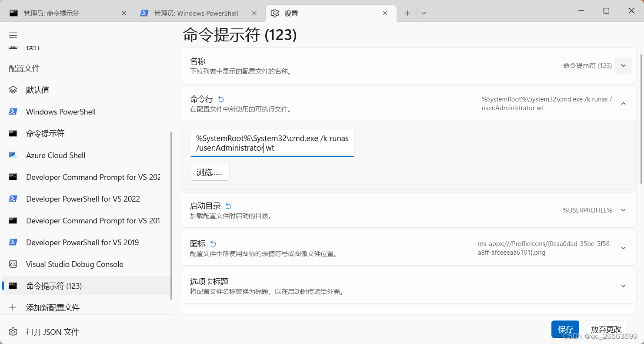Select Developer Command Prompt for VS 2019
The width and height of the screenshot is (644, 344).
point(86,220)
